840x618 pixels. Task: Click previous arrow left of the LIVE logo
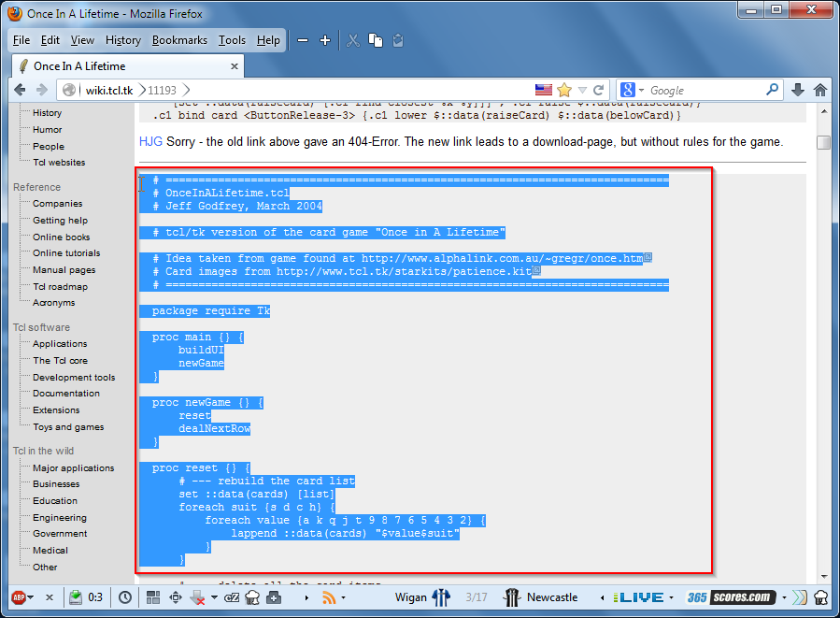[x=602, y=597]
